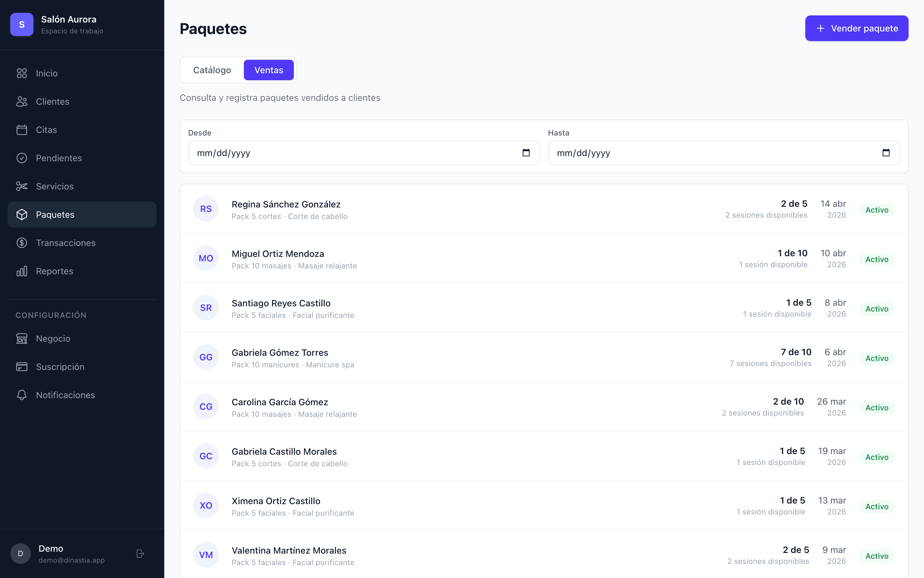
Task: Click the Paquetes page heading
Action: [x=213, y=29]
